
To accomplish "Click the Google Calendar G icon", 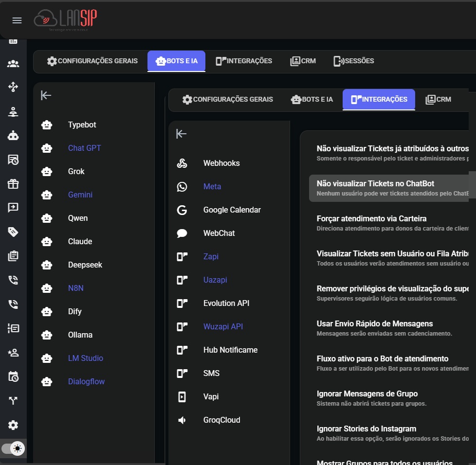I will click(182, 210).
